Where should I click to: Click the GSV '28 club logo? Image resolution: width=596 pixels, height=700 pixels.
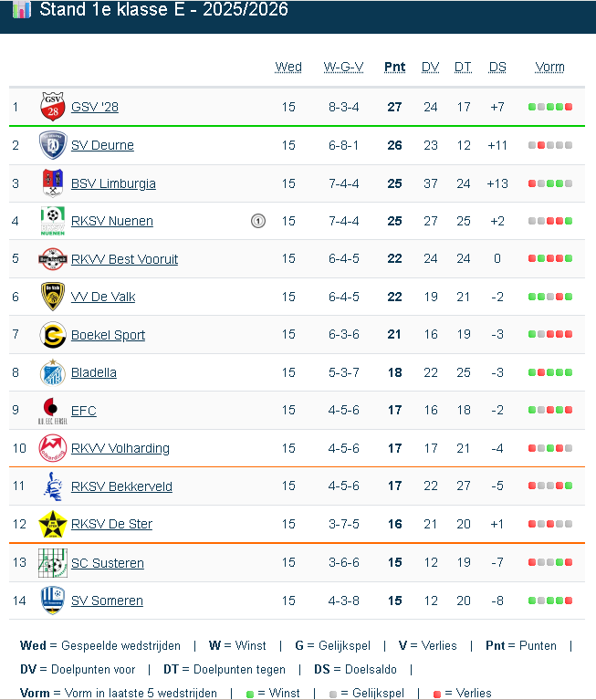pyautogui.click(x=52, y=107)
